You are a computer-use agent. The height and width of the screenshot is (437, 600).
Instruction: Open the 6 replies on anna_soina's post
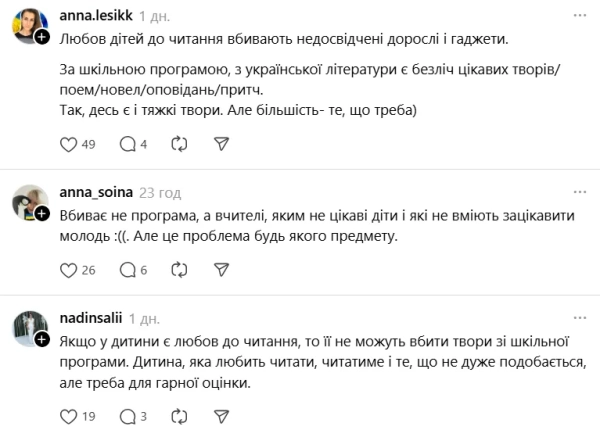pyautogui.click(x=127, y=270)
